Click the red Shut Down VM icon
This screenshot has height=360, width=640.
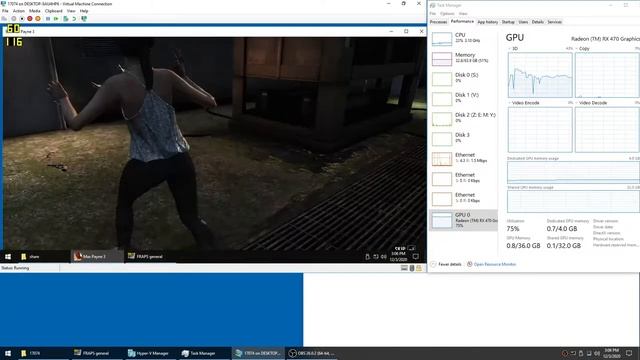pos(30,19)
